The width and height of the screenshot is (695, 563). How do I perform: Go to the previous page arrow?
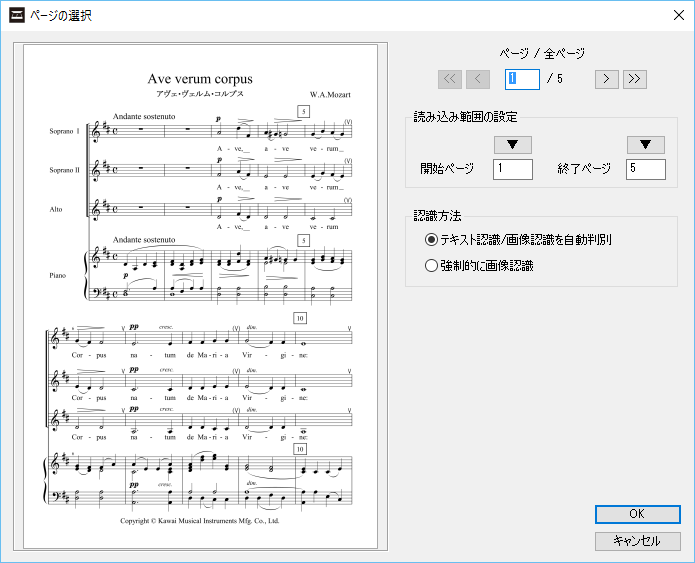pos(477,79)
